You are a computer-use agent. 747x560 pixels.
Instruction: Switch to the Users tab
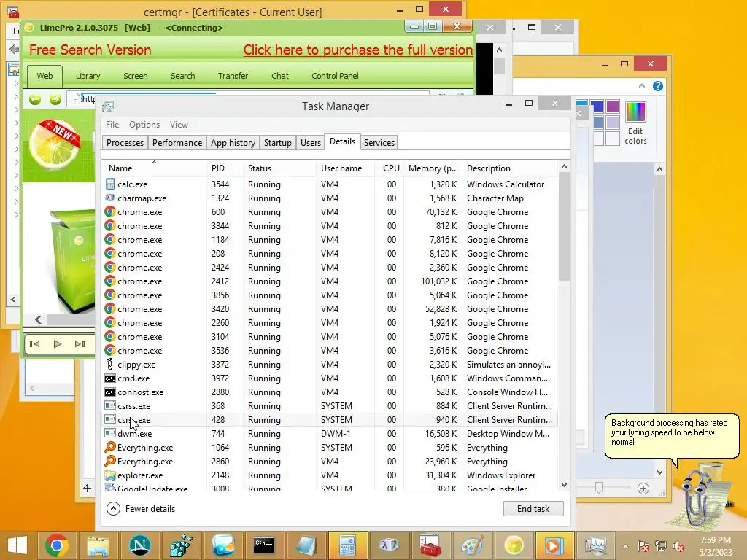[311, 142]
